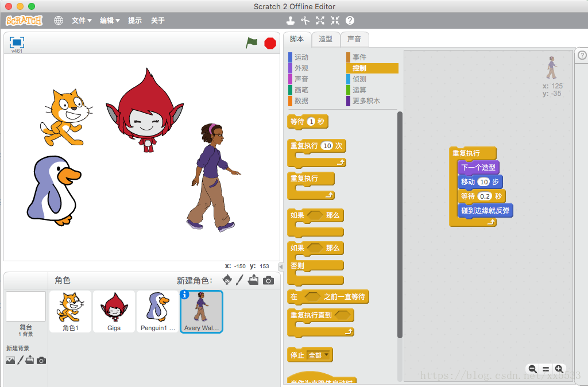Select the 运动 block category
Image resolution: width=588 pixels, height=387 pixels.
[301, 57]
